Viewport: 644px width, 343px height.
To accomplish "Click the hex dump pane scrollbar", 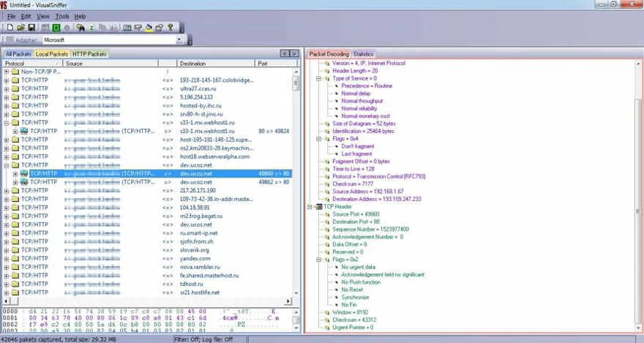I will point(296,320).
